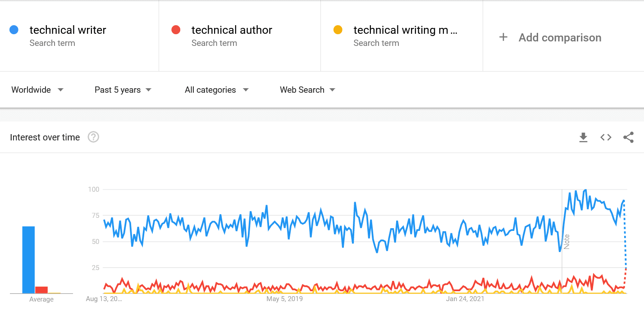Click the blue dot for technical writer
The height and width of the screenshot is (320, 644).
(x=14, y=30)
